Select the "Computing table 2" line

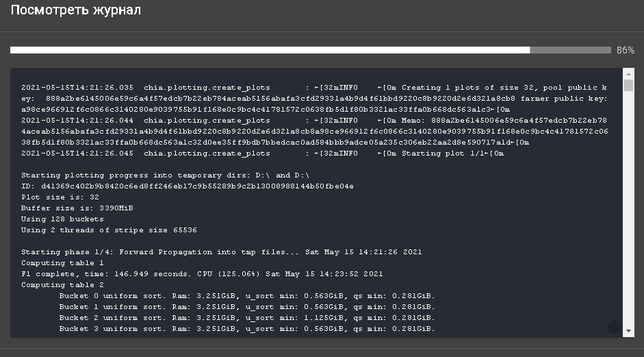point(62,285)
